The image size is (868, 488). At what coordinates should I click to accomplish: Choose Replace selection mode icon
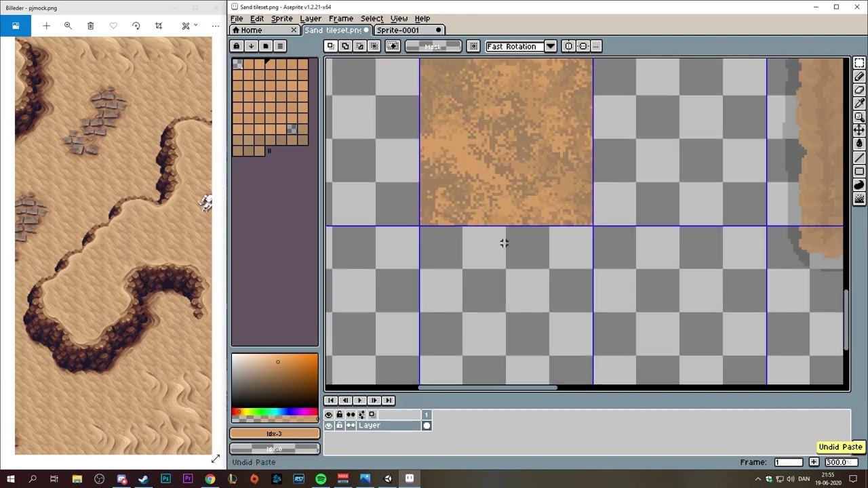click(x=330, y=46)
